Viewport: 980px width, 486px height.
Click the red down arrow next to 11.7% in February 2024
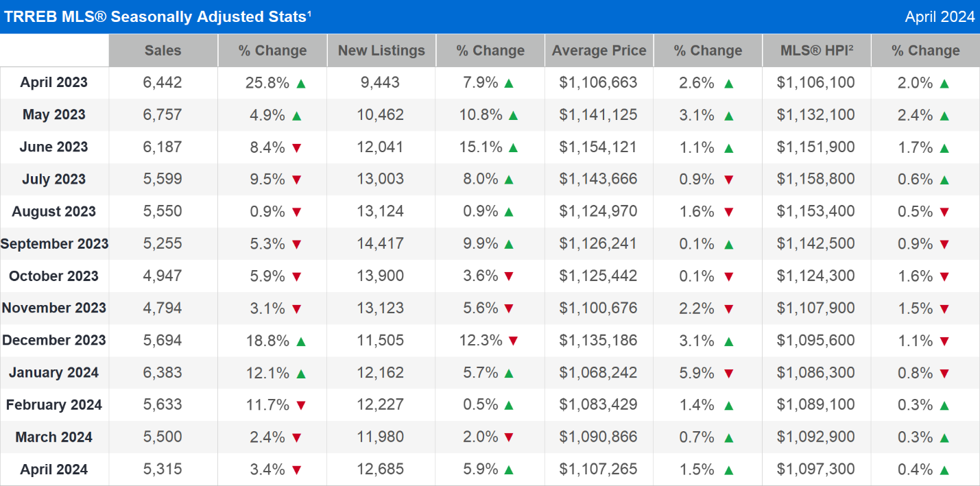point(301,406)
